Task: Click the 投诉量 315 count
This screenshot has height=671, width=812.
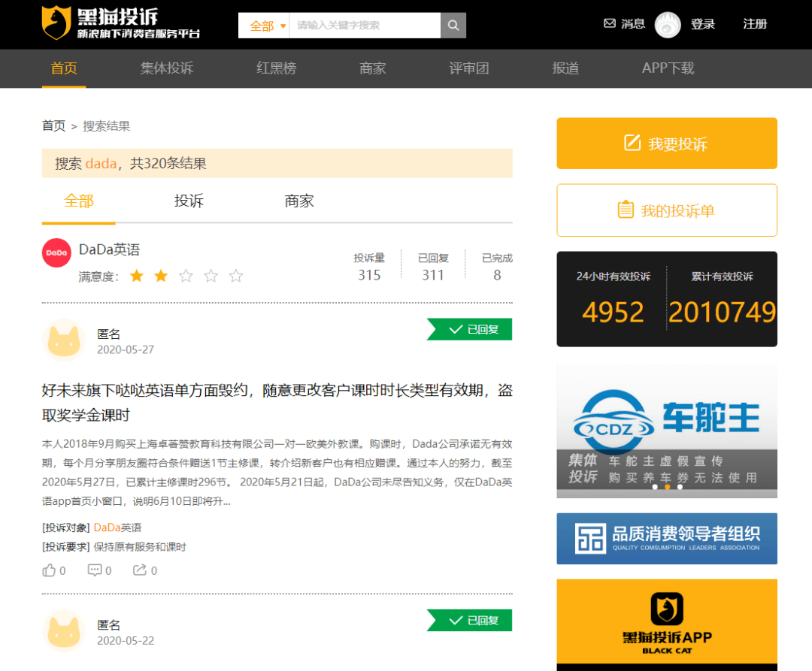Action: [369, 275]
